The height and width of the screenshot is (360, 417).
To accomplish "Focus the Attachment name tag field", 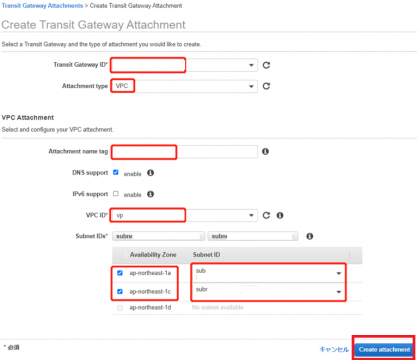I will pos(185,152).
